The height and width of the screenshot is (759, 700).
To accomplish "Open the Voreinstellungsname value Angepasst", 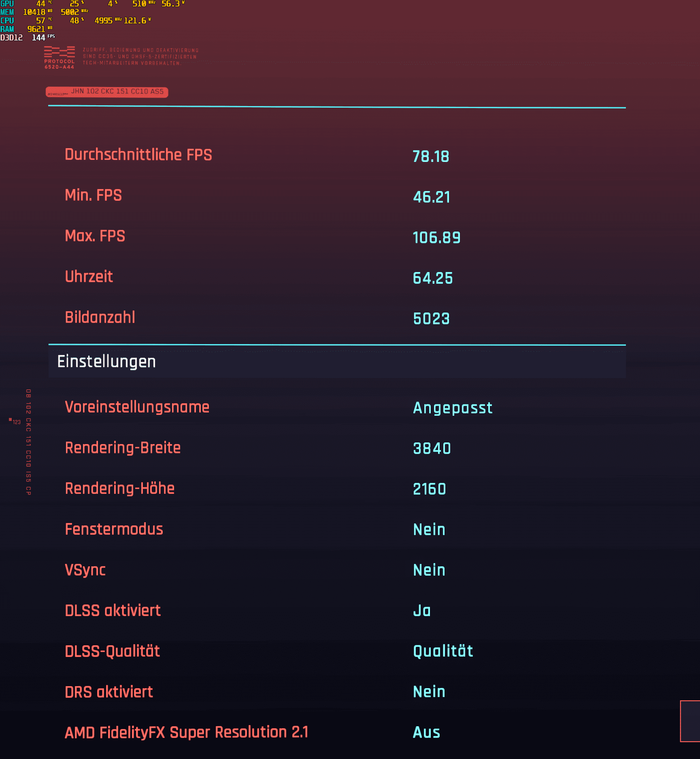I will click(452, 408).
